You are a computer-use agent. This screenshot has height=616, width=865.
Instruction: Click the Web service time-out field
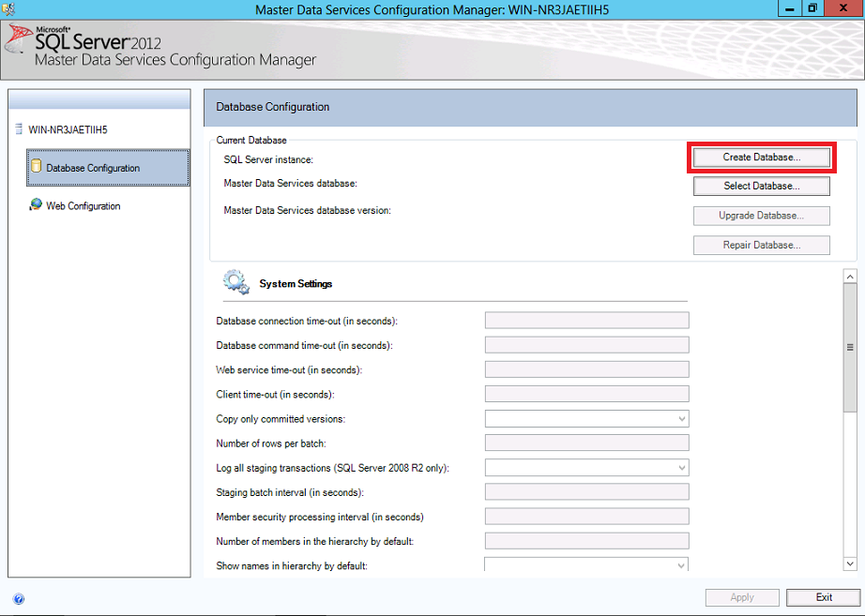587,369
